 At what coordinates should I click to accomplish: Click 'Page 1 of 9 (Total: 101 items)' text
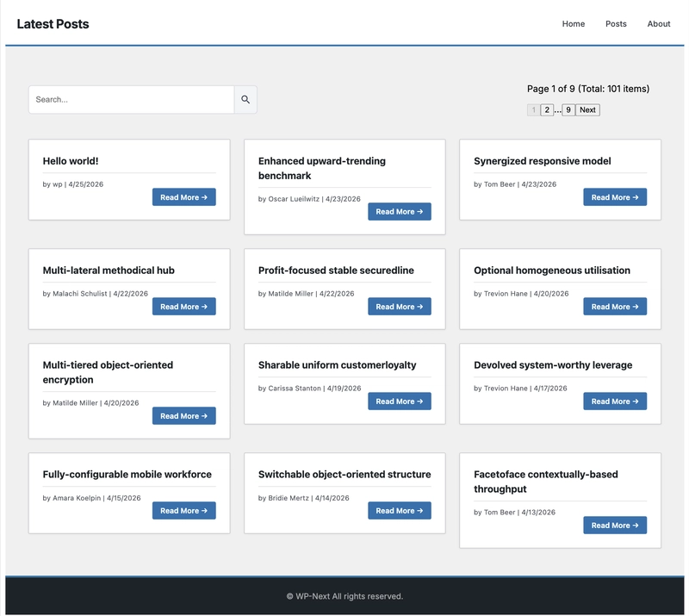coord(588,89)
